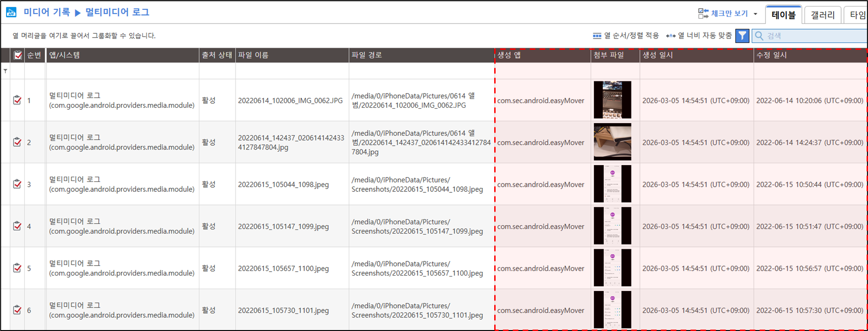Click 열 너비 자동 맞춤 button
Screen dimensions: 868x331
point(699,36)
